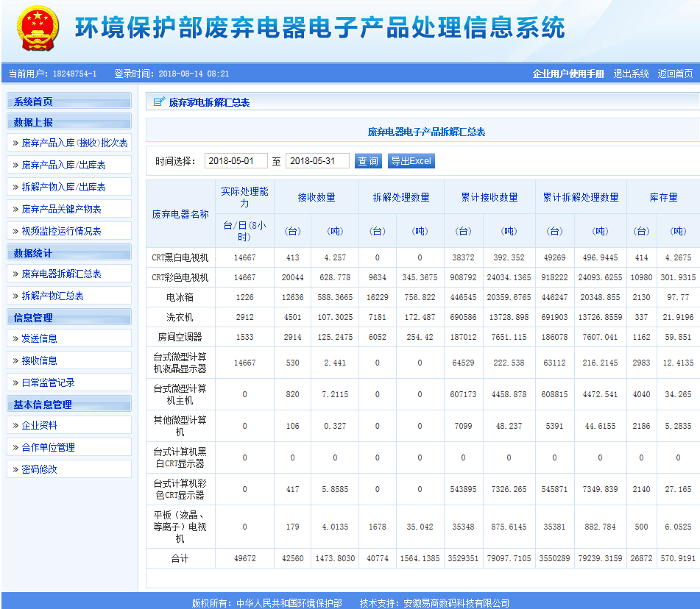Expand the 数据上报 sidebar section

pos(34,122)
